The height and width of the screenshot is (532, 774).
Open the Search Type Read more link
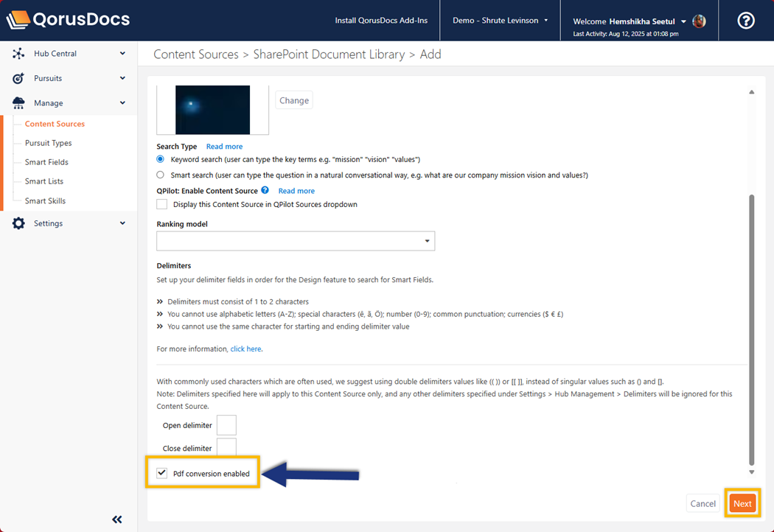click(x=224, y=147)
